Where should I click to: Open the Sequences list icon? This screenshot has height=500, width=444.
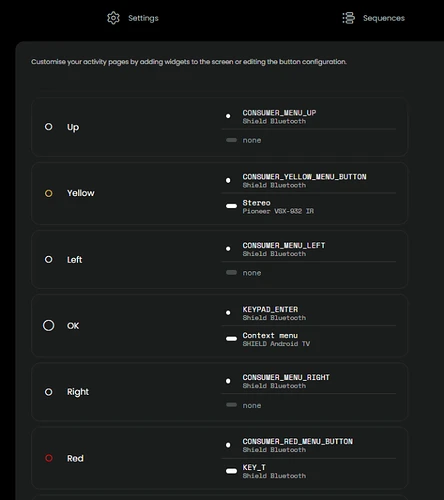(x=349, y=18)
